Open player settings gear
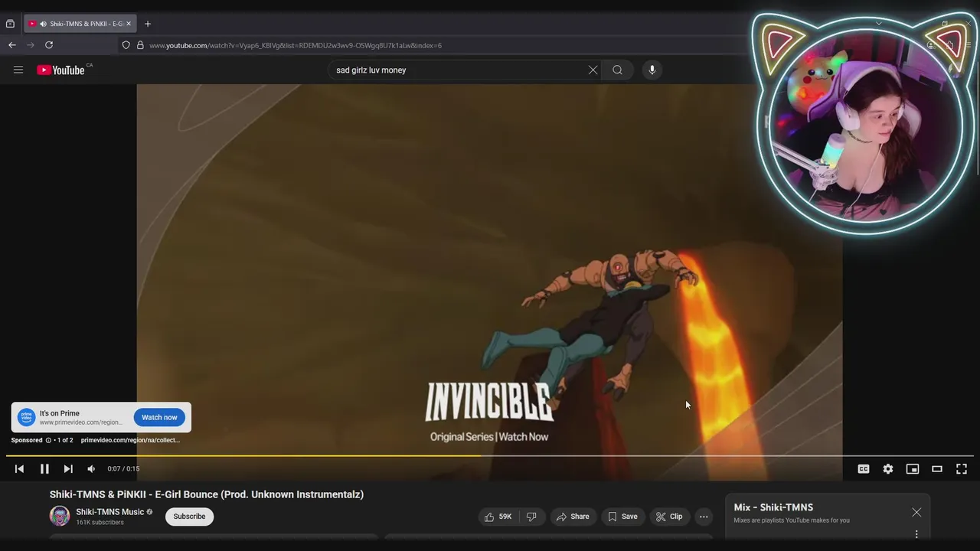Viewport: 980px width, 551px height. point(888,469)
